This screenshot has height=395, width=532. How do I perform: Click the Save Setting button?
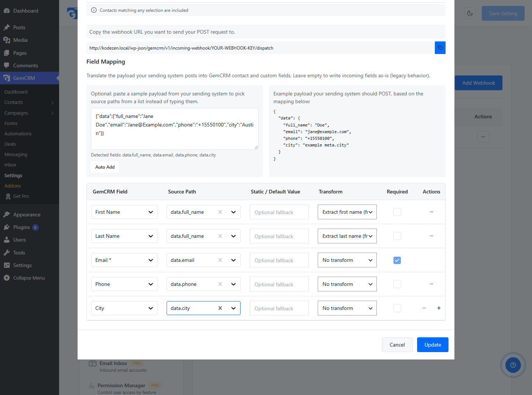(x=503, y=13)
